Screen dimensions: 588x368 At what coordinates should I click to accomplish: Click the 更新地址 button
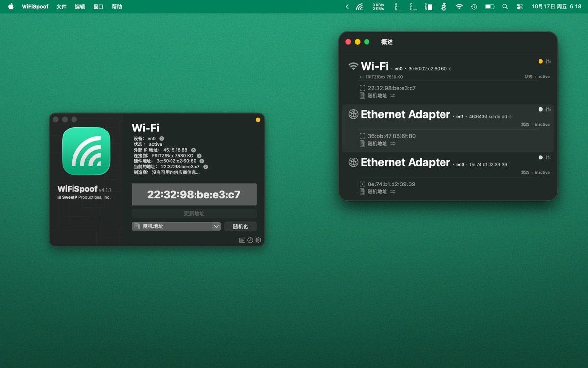[194, 213]
